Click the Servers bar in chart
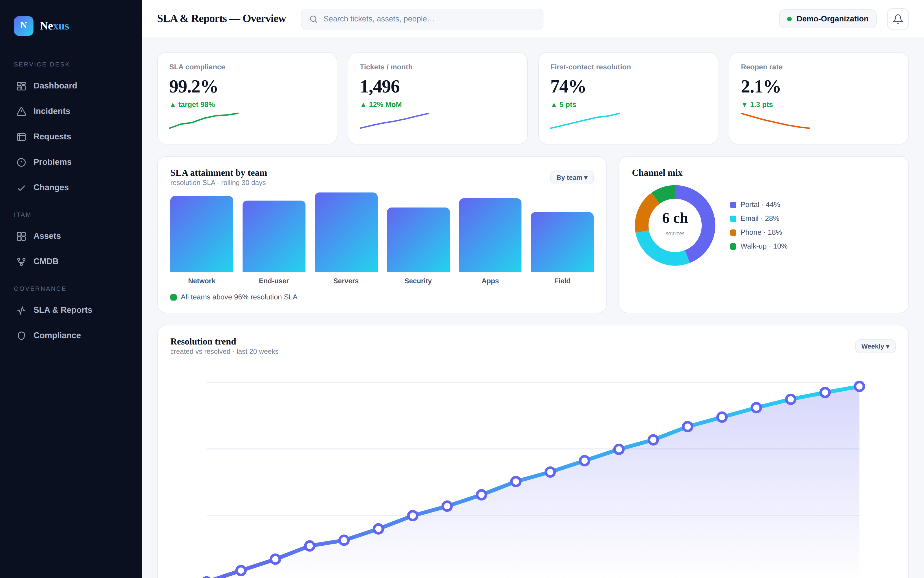 (346, 232)
